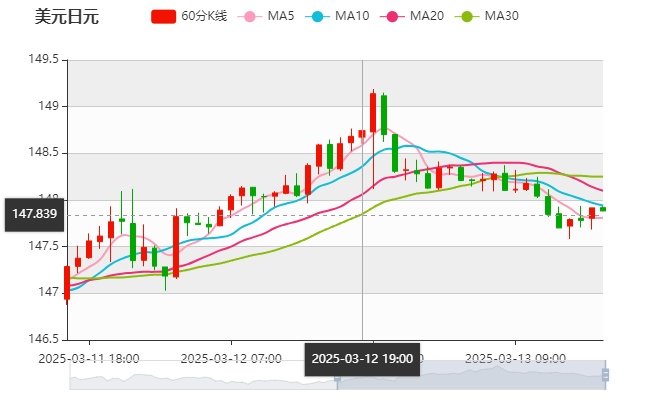Click the 147.839 price label on y-axis

pyautogui.click(x=33, y=214)
